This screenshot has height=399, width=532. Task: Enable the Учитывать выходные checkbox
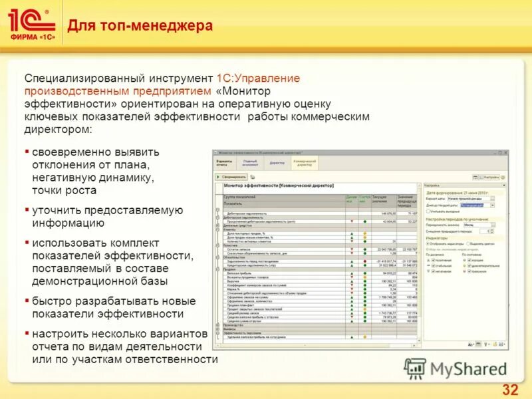[429, 211]
